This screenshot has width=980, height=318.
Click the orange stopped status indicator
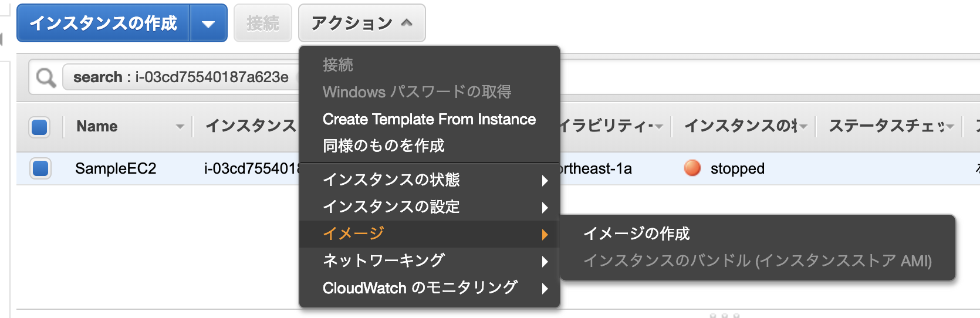692,168
